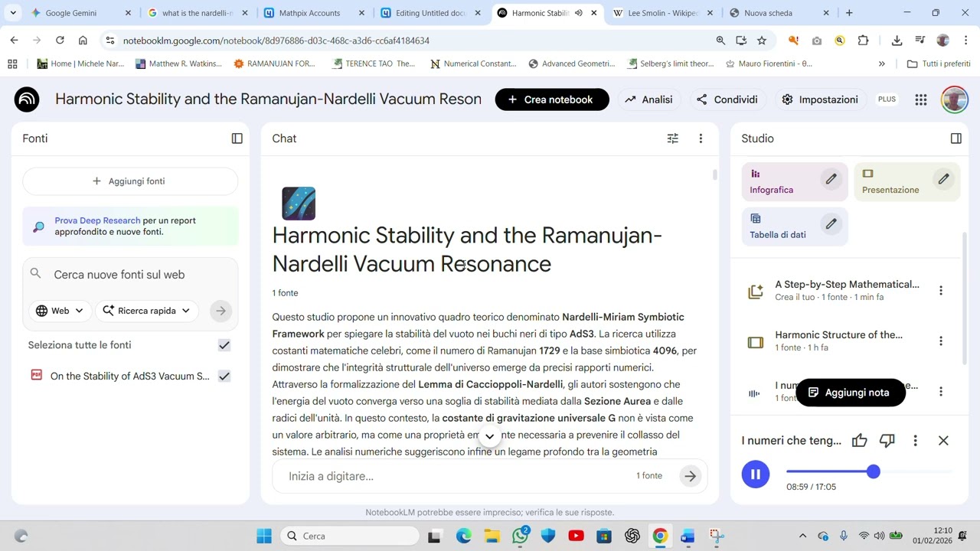
Task: Switch to the what is the nardelli tab
Action: click(196, 13)
